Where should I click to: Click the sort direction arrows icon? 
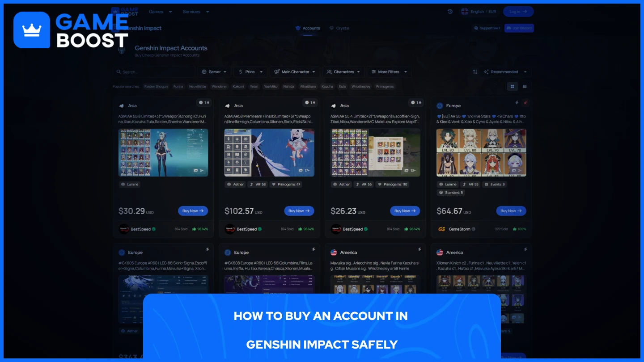point(475,72)
